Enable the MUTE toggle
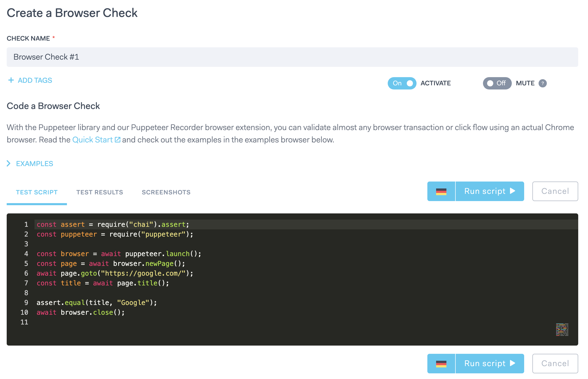The width and height of the screenshot is (588, 379). pyautogui.click(x=497, y=83)
